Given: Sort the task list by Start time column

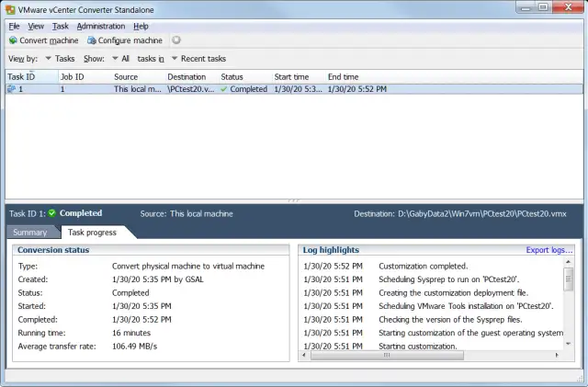Looking at the screenshot, I should pos(291,76).
